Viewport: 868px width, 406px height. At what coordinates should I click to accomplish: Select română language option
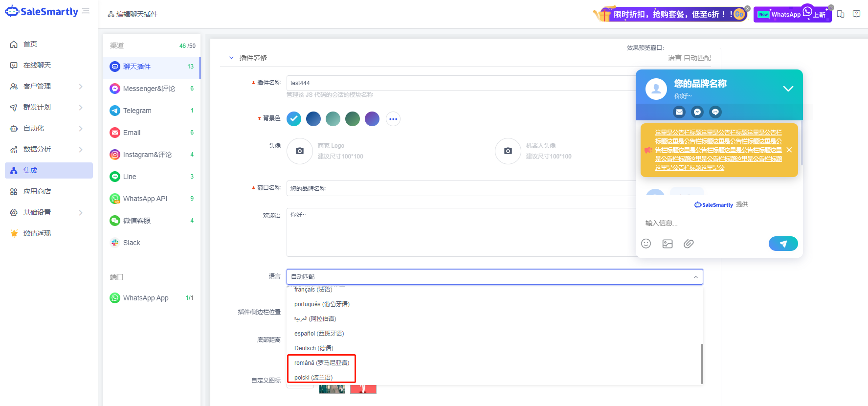click(x=321, y=363)
